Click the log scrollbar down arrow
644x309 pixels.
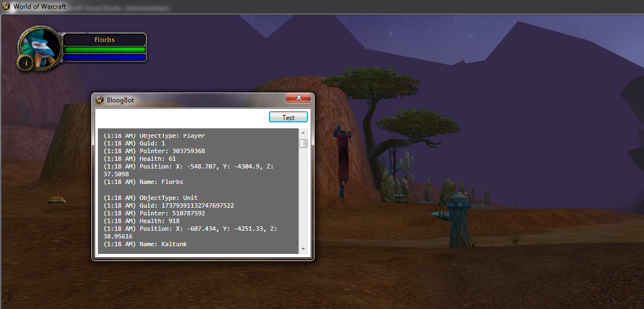303,249
